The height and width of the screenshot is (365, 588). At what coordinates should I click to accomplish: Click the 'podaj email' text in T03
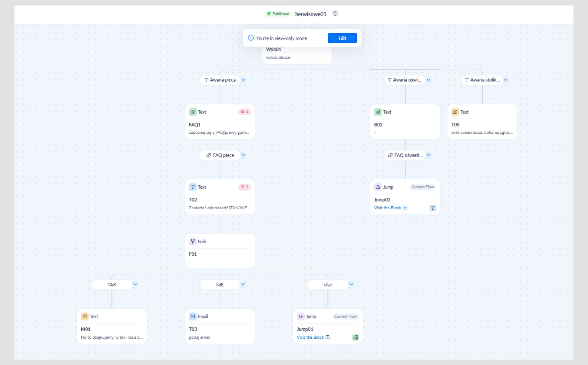199,337
